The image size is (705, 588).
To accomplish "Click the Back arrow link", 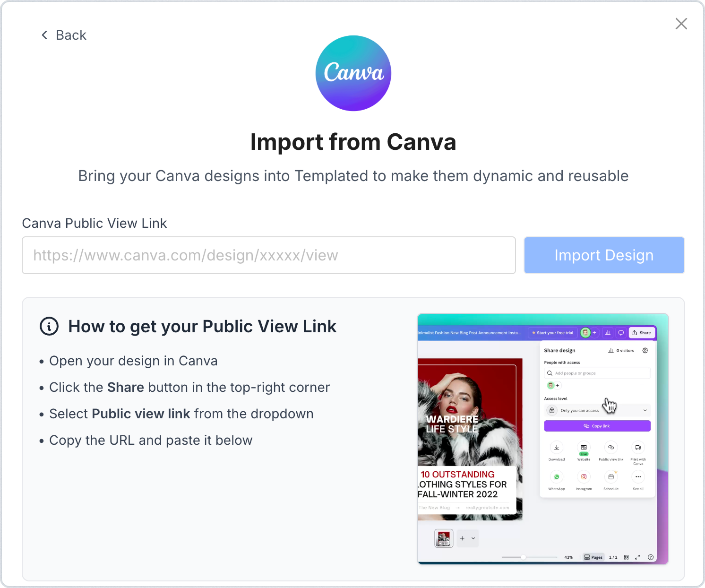I will click(x=63, y=35).
